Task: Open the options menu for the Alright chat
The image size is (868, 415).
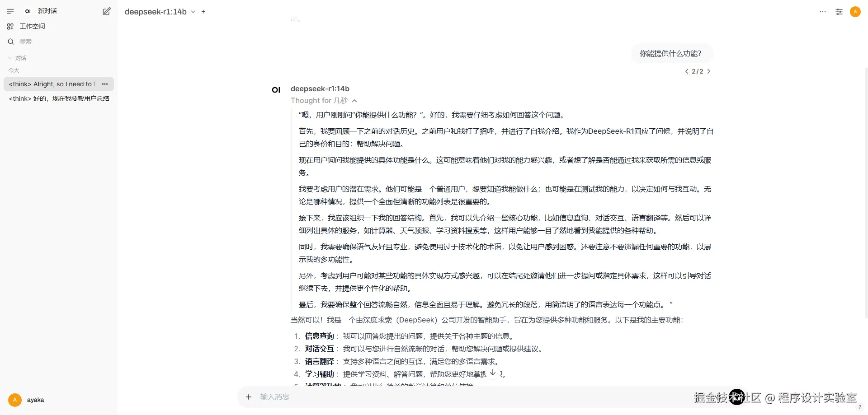Action: coord(105,84)
